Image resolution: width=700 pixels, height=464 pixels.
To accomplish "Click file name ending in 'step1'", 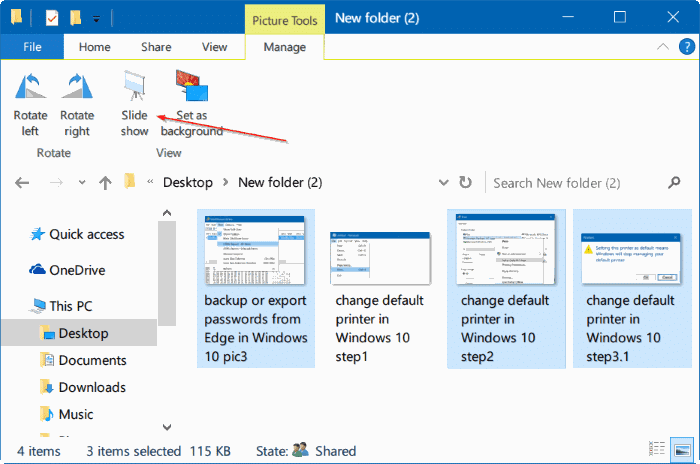I will (x=379, y=328).
